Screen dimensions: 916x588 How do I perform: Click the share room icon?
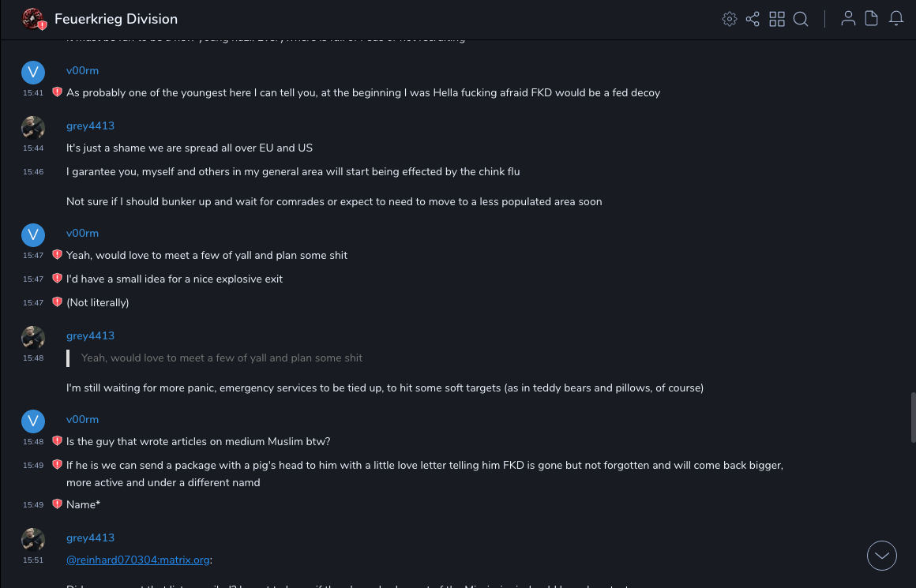point(753,19)
